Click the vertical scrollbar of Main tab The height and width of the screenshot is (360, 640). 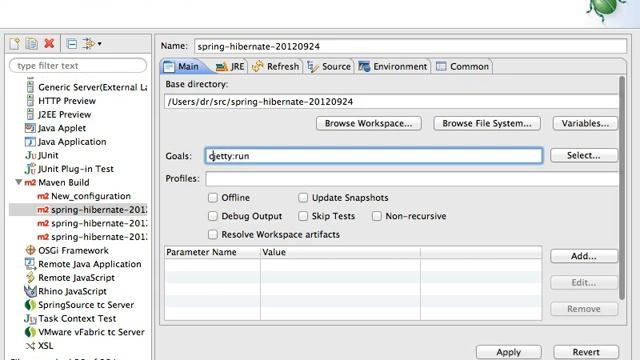coord(622,188)
